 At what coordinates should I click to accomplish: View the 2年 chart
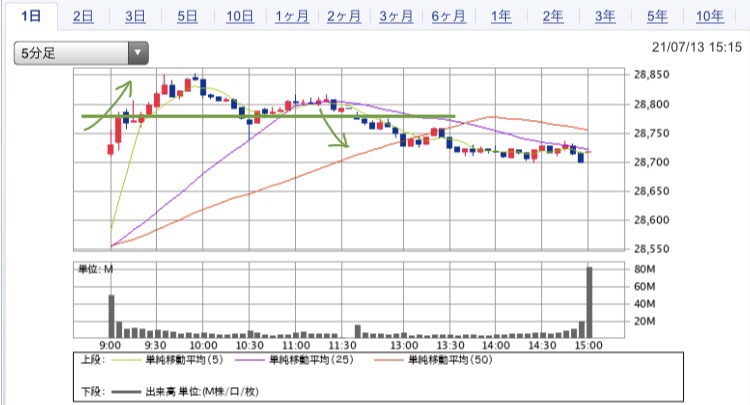click(553, 16)
